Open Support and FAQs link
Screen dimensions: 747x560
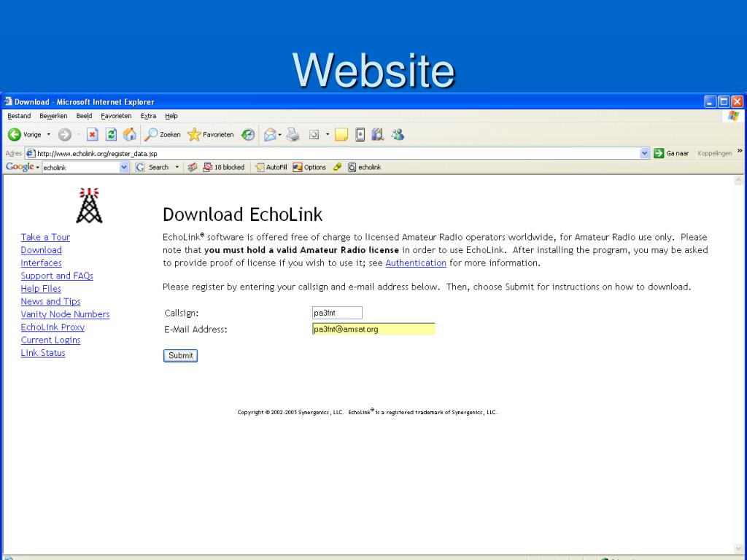(x=57, y=276)
